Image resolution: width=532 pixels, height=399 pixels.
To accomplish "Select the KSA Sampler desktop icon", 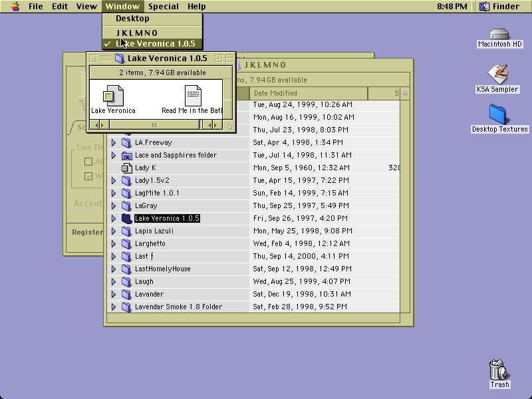I will tap(497, 74).
